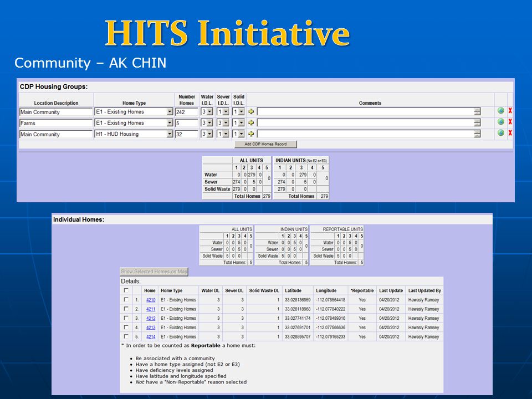Check the box for home 4212
This screenshot has height=399, width=532.
point(126,318)
